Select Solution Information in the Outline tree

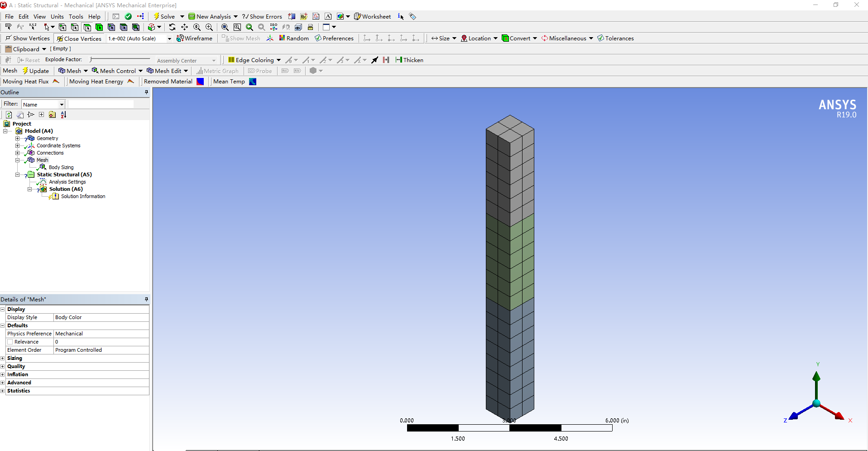click(x=83, y=196)
